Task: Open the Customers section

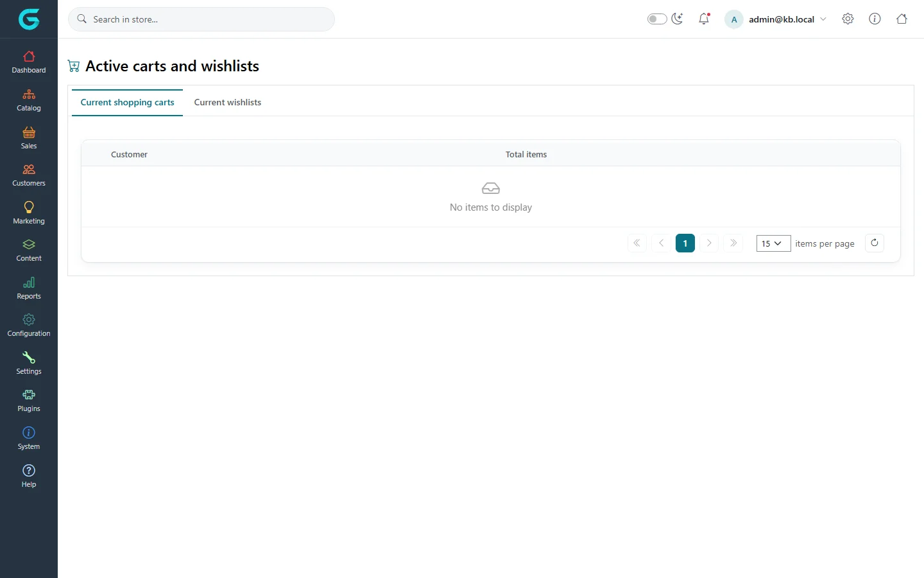Action: click(29, 175)
